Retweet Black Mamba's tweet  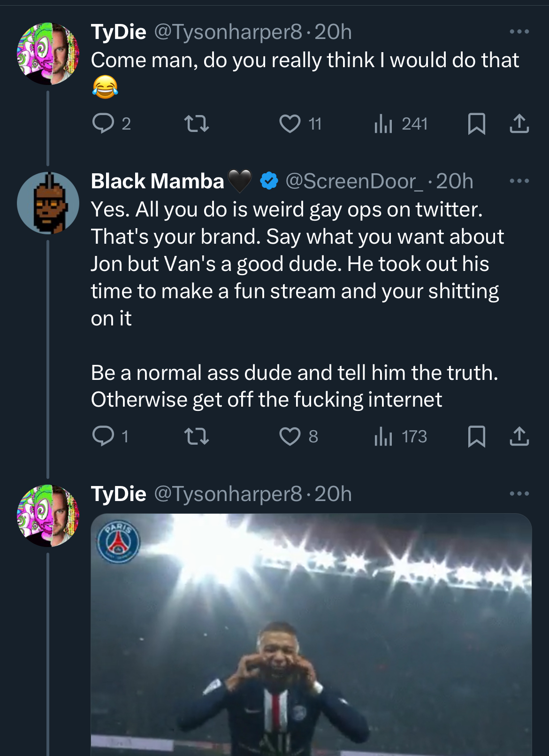196,437
